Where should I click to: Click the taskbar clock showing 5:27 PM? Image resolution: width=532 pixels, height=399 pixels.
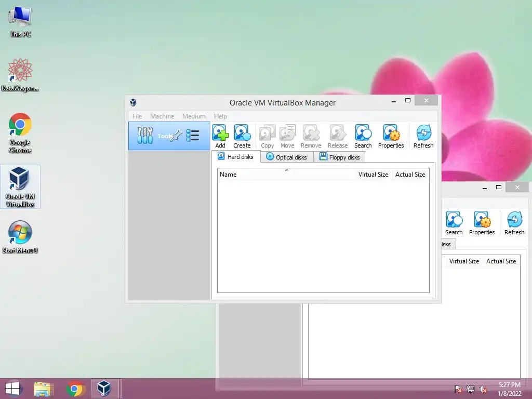coord(510,389)
